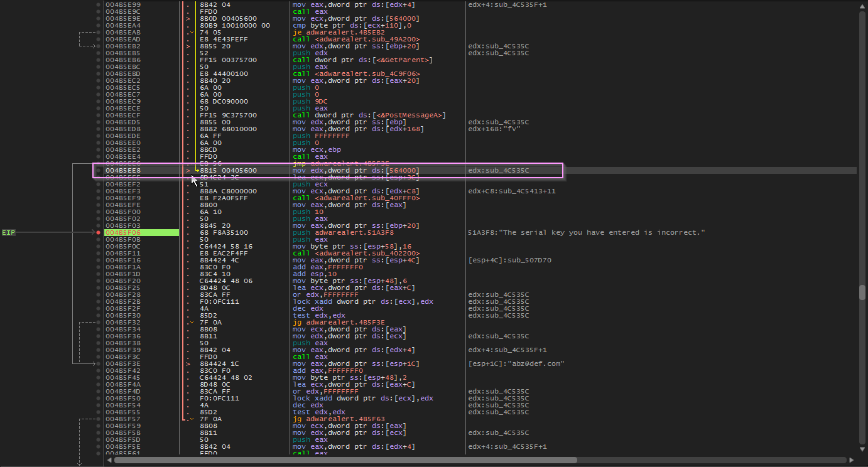Click the horizontal scrollbar thumb at bottom
The image size is (868, 467).
[x=345, y=460]
